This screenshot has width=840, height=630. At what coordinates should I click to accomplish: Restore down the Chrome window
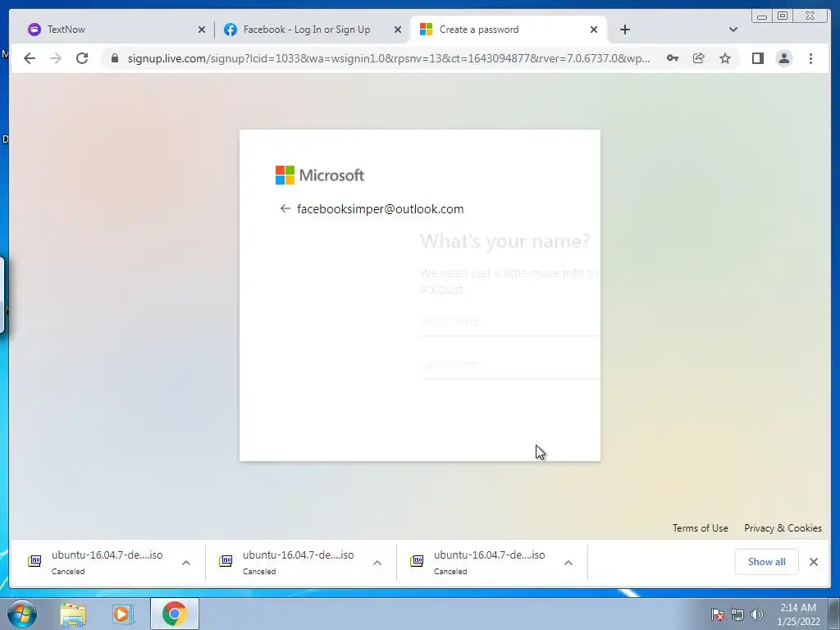[783, 16]
